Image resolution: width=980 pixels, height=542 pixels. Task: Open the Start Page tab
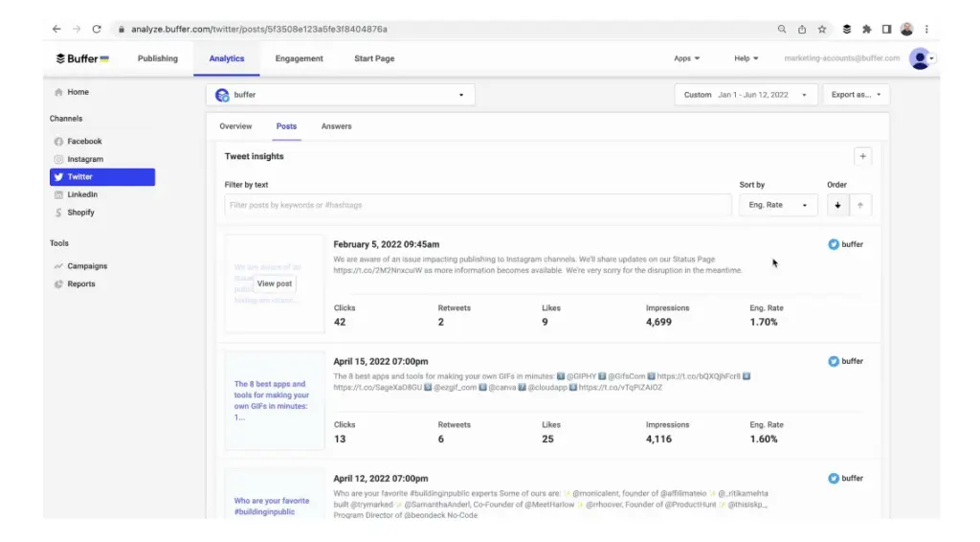coord(374,58)
